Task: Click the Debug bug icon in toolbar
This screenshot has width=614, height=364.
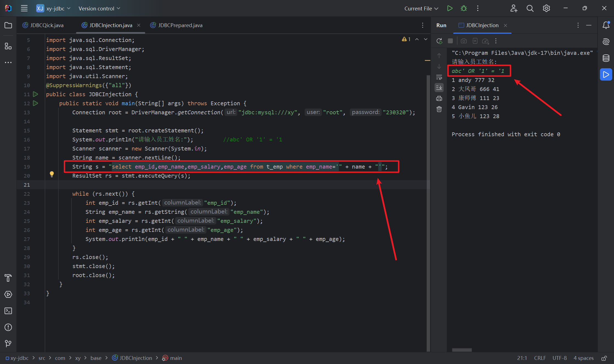Action: 464,8
